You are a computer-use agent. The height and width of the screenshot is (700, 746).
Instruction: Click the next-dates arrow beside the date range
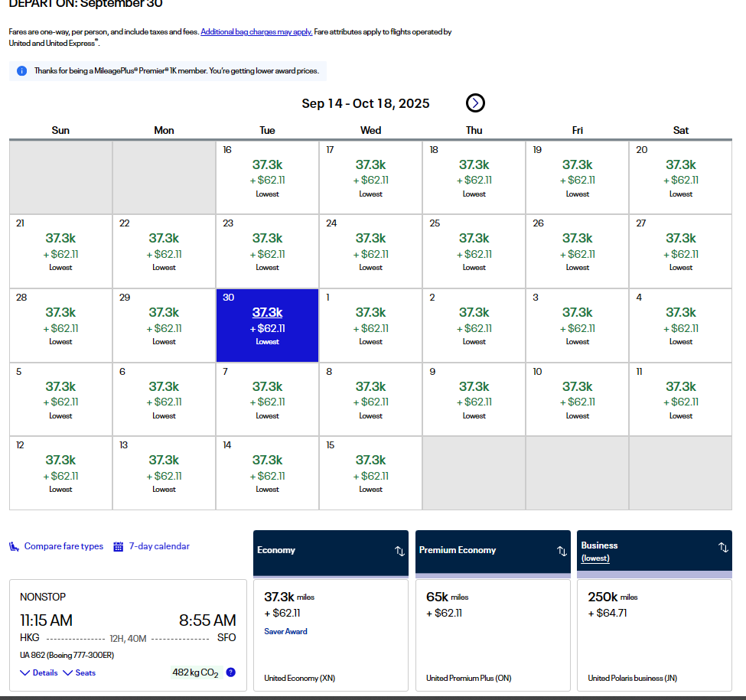pyautogui.click(x=475, y=103)
